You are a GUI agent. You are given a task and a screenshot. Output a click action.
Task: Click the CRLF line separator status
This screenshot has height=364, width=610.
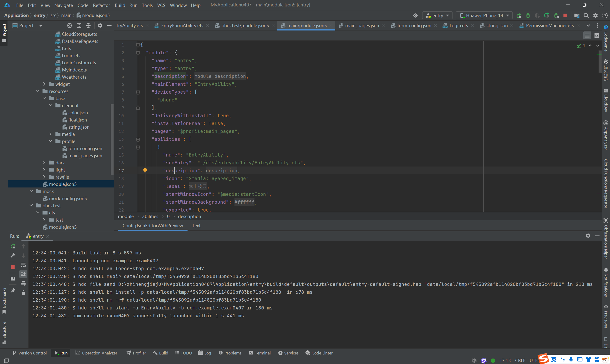tap(520, 360)
